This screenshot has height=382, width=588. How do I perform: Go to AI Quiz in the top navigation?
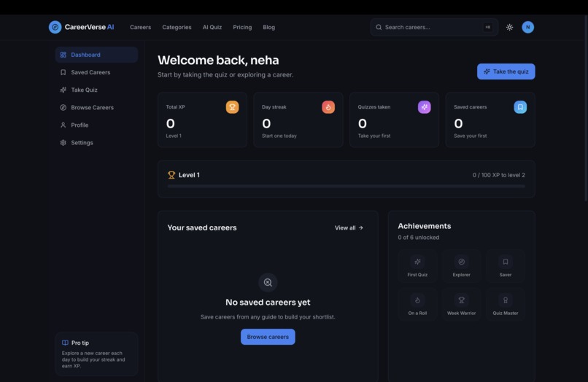coord(212,28)
